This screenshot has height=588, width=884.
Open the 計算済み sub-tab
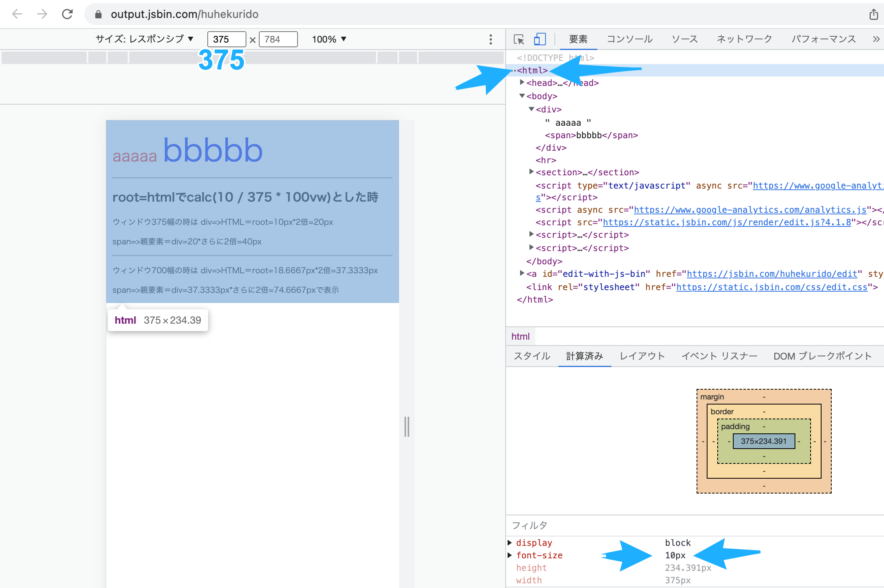click(585, 356)
